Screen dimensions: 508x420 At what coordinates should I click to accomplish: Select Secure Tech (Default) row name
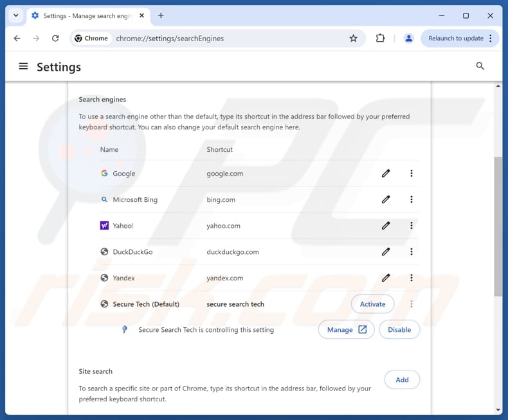(x=146, y=304)
